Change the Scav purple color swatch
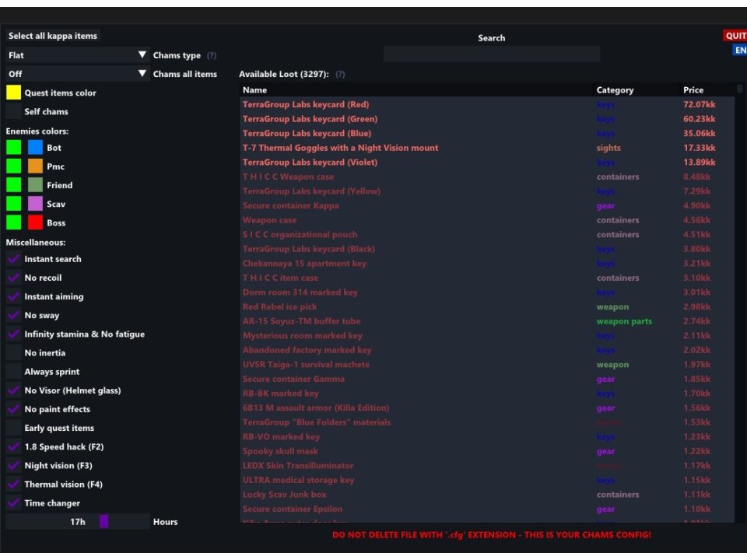 click(x=35, y=204)
